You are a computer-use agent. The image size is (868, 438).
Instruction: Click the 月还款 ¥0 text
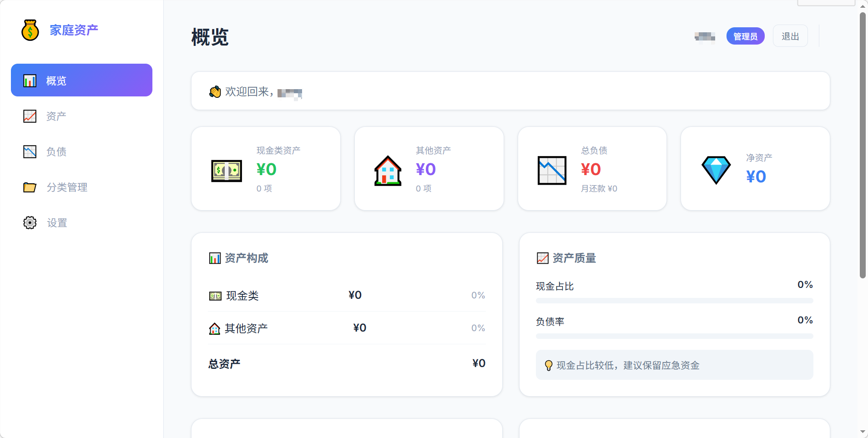(x=599, y=188)
